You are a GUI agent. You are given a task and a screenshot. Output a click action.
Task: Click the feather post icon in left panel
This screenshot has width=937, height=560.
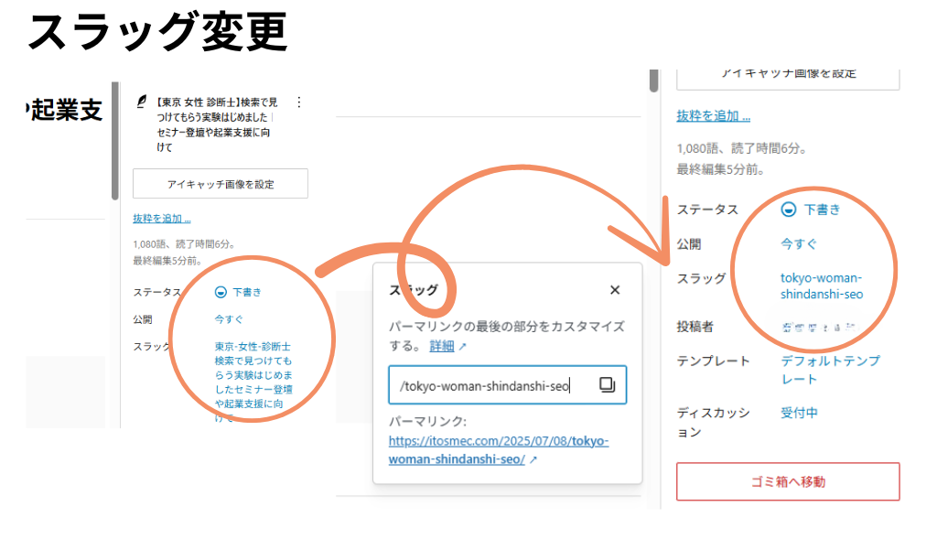(x=142, y=102)
